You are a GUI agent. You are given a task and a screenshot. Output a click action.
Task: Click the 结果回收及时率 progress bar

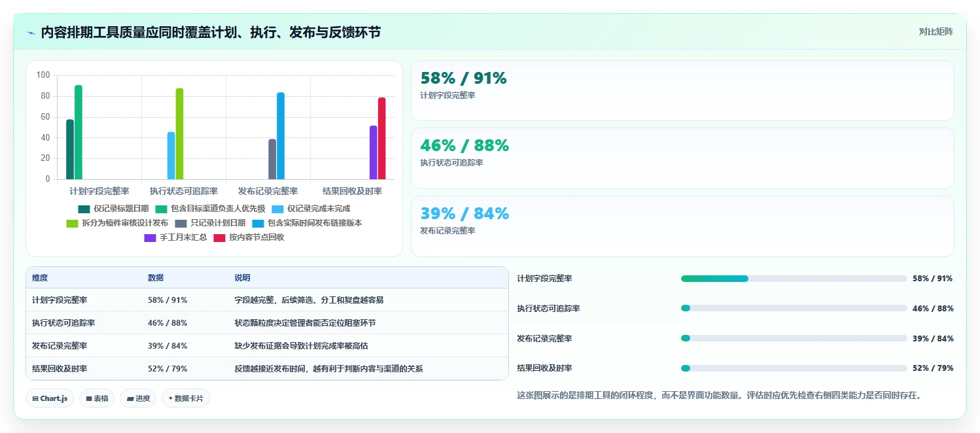(794, 368)
